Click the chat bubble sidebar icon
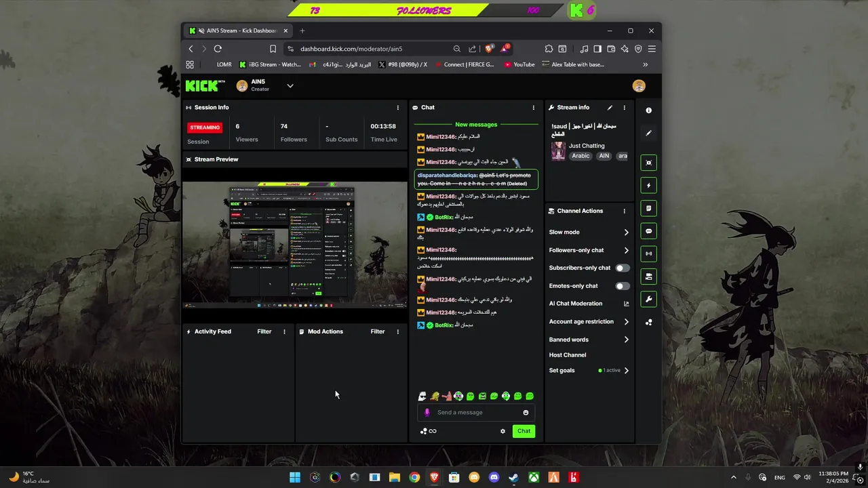The image size is (868, 488). point(648,231)
